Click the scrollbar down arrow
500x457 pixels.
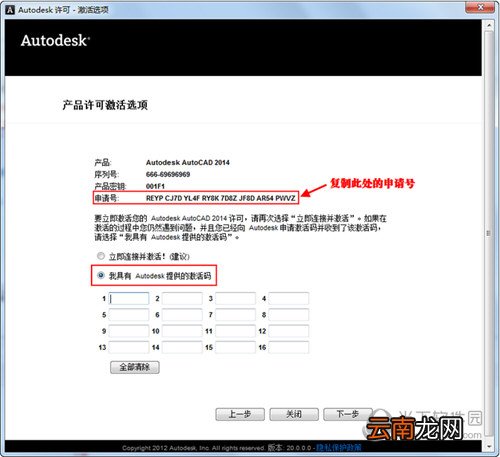489,446
